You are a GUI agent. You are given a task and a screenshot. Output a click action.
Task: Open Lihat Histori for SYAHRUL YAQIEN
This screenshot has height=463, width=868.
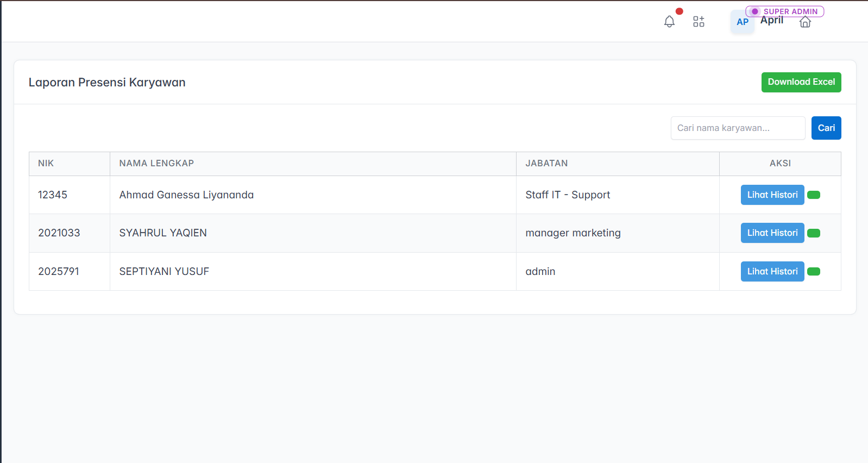772,233
